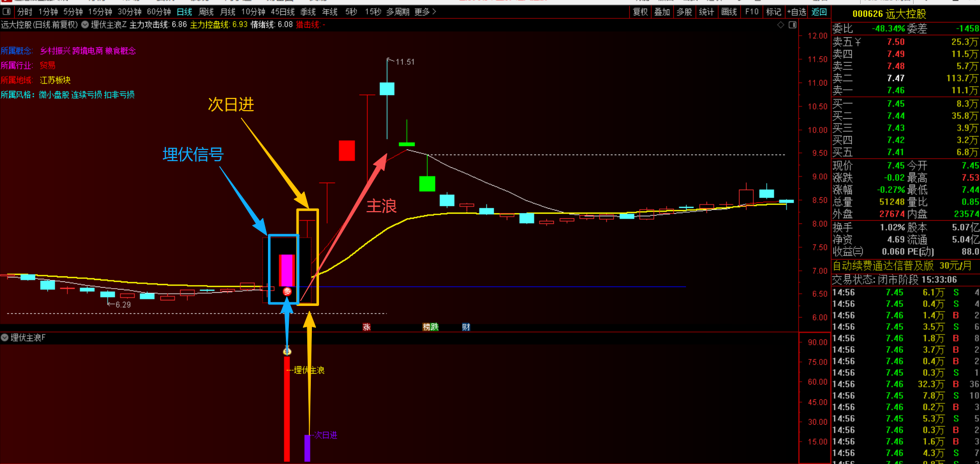980x464 pixels.
Task: Click the 32.3万 volume trade row
Action: [905, 384]
